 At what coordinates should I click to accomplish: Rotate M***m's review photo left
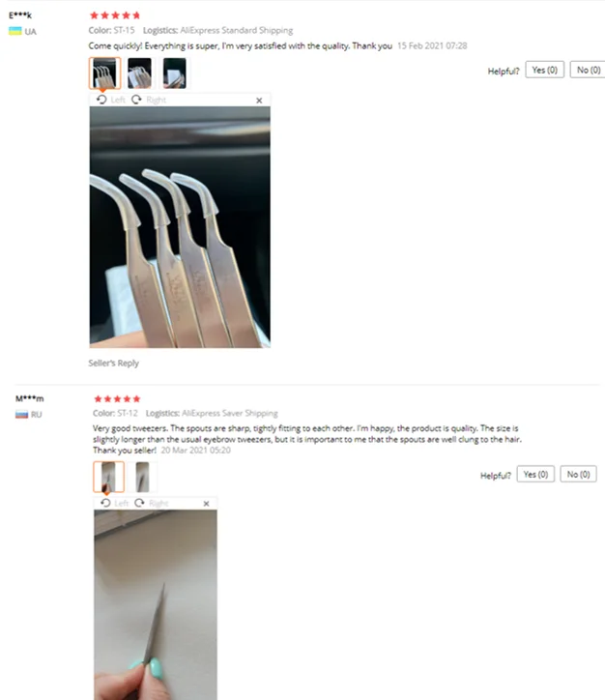[114, 503]
